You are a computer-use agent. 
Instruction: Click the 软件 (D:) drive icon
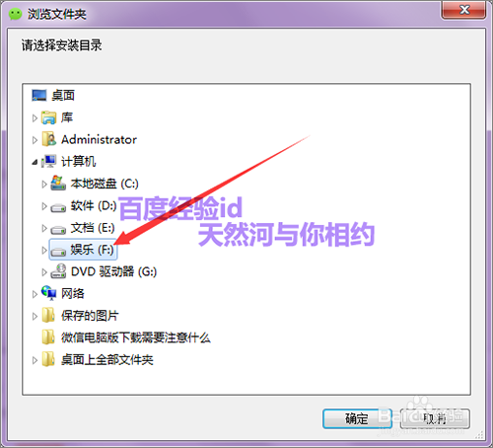(x=58, y=207)
